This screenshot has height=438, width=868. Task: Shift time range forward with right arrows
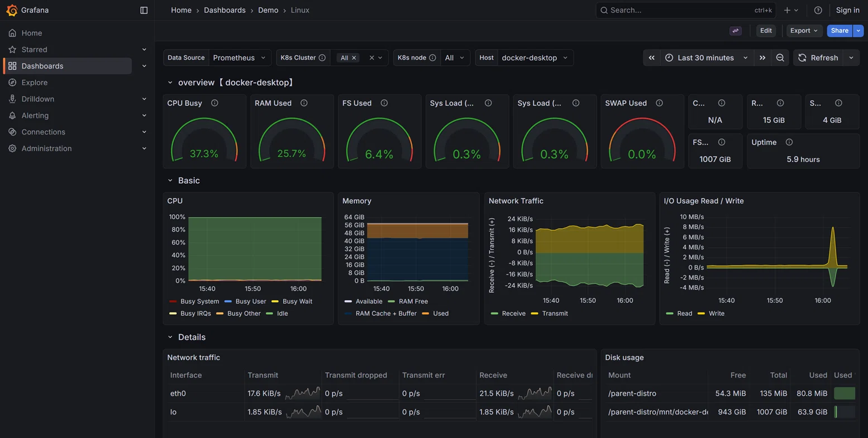762,57
